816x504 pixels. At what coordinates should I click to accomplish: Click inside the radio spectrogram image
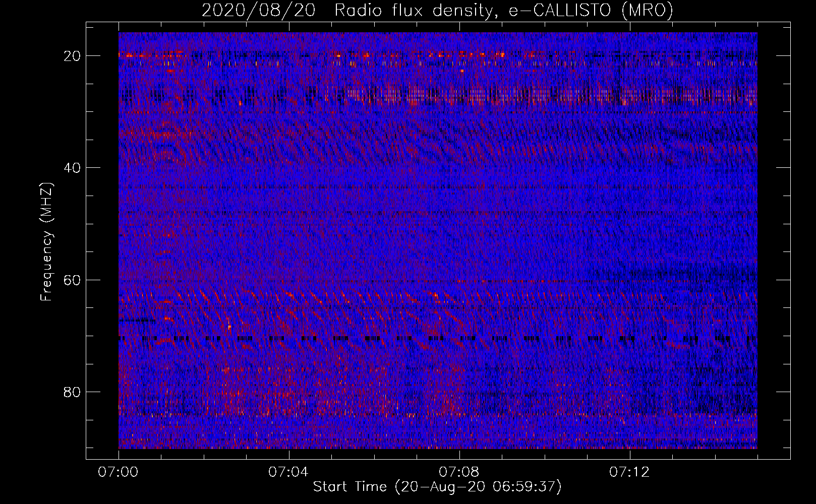[438, 240]
